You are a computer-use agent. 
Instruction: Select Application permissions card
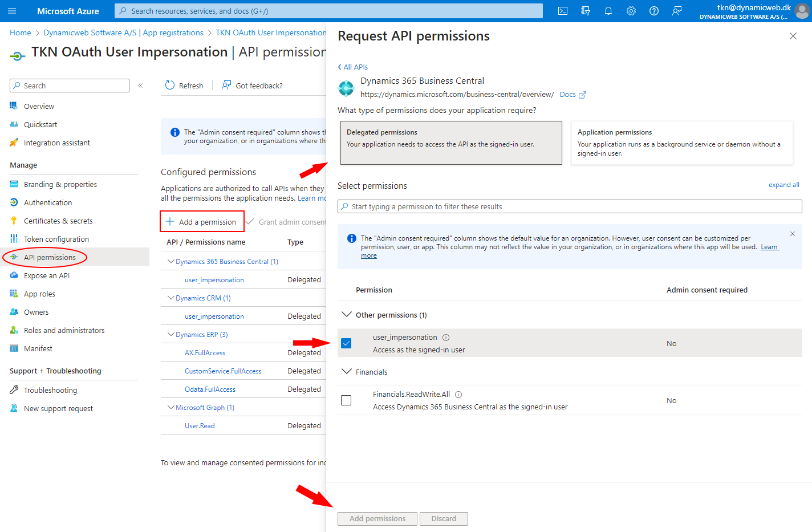pyautogui.click(x=682, y=143)
